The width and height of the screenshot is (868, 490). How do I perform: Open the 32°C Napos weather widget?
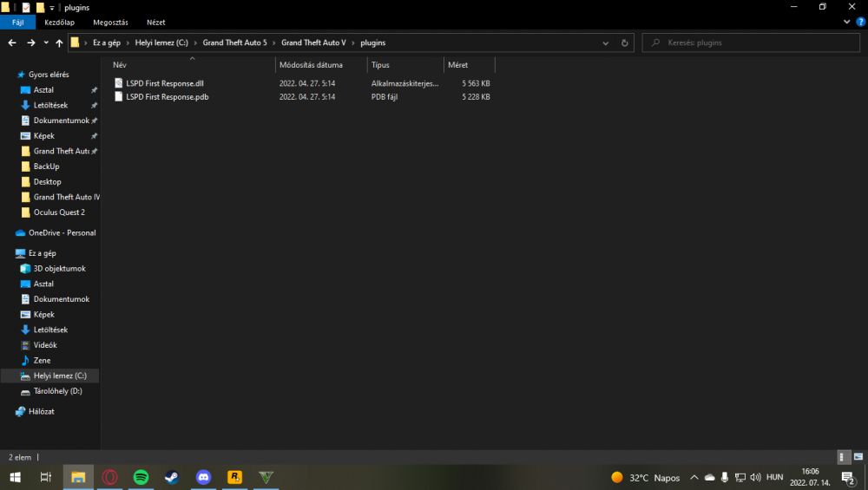pyautogui.click(x=645, y=477)
